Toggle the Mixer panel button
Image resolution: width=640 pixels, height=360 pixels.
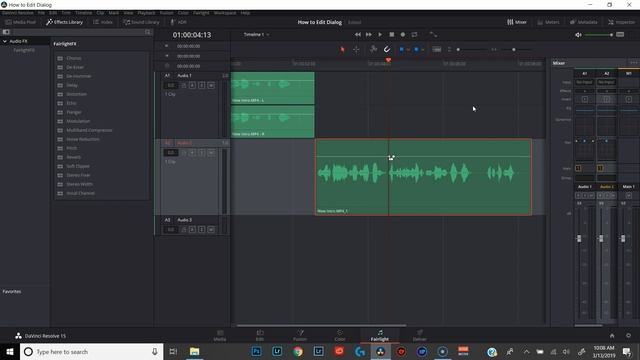pos(517,22)
